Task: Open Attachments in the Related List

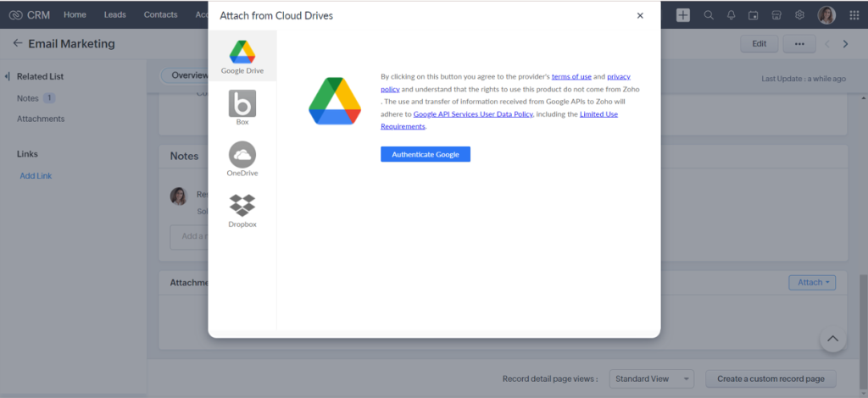Action: 41,119
